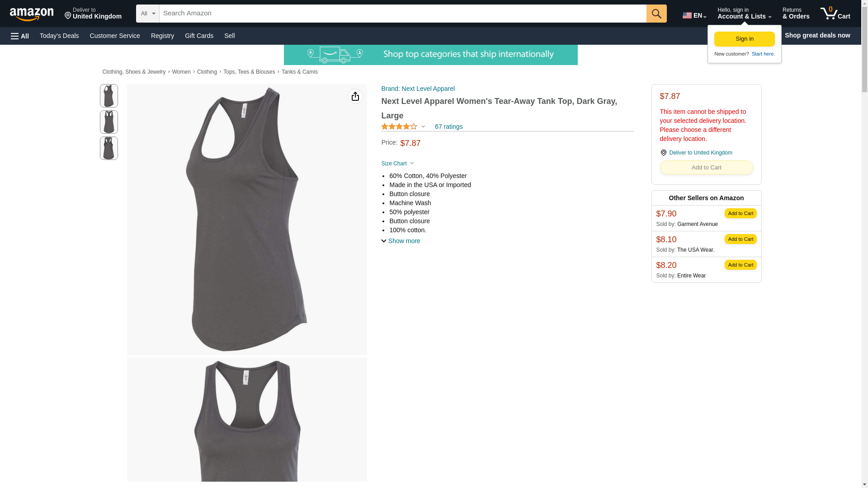This screenshot has height=488, width=868.
Task: Click the Amazon logo
Action: [32, 14]
